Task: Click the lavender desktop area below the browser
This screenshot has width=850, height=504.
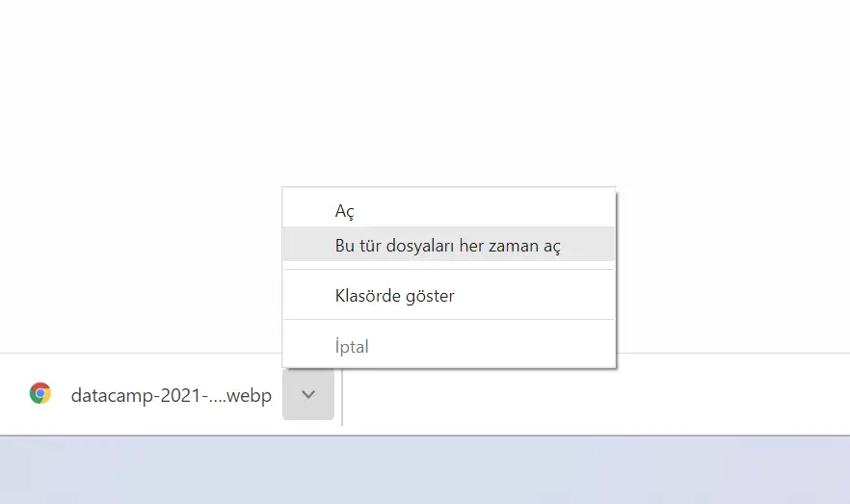Action: (425, 470)
